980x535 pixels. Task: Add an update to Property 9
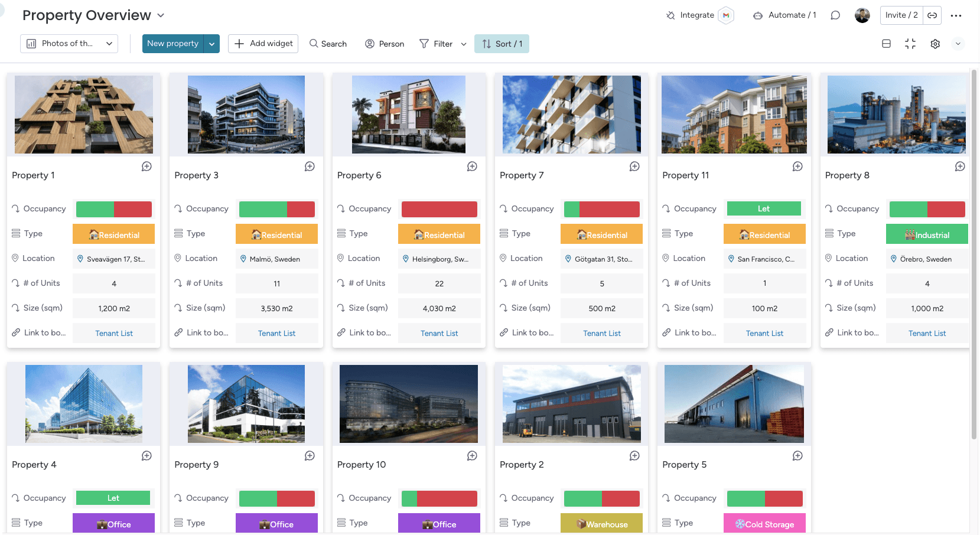[x=310, y=456]
